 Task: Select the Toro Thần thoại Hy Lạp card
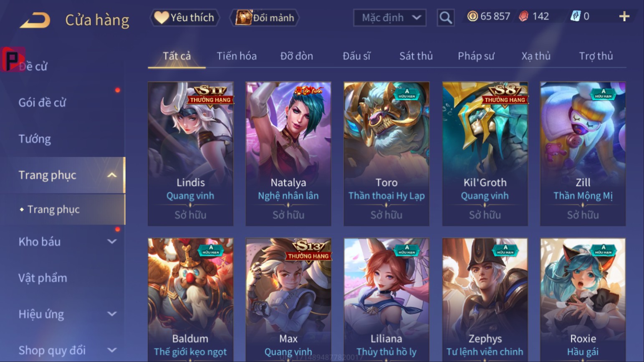coord(386,154)
